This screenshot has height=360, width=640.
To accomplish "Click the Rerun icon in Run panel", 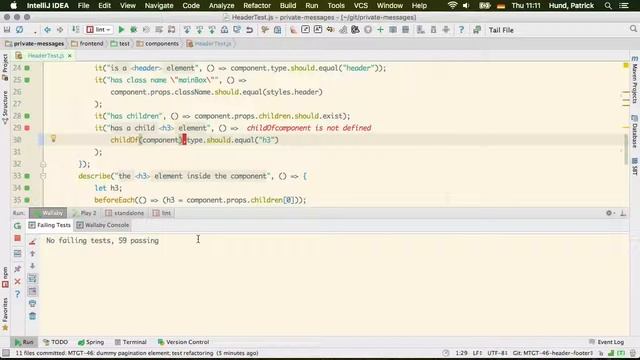I will [x=18, y=225].
